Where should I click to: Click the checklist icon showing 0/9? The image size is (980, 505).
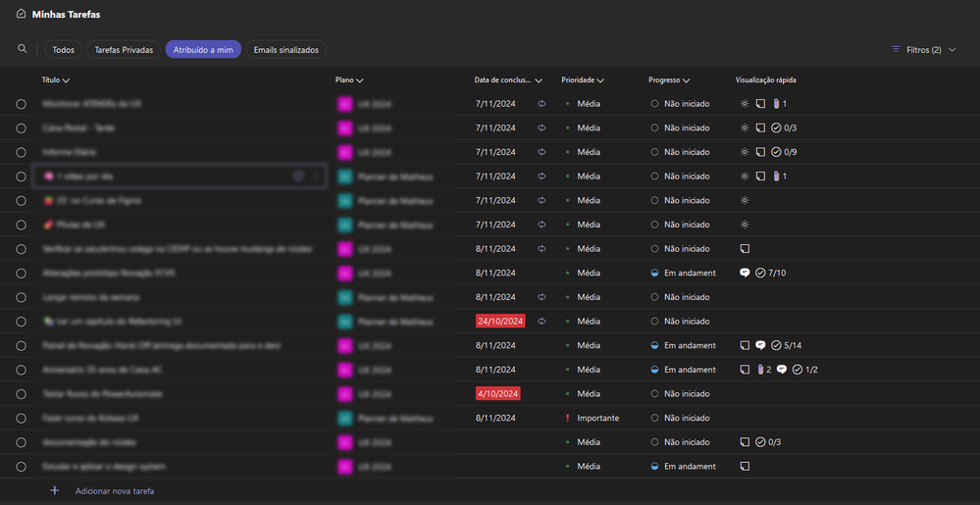point(776,152)
